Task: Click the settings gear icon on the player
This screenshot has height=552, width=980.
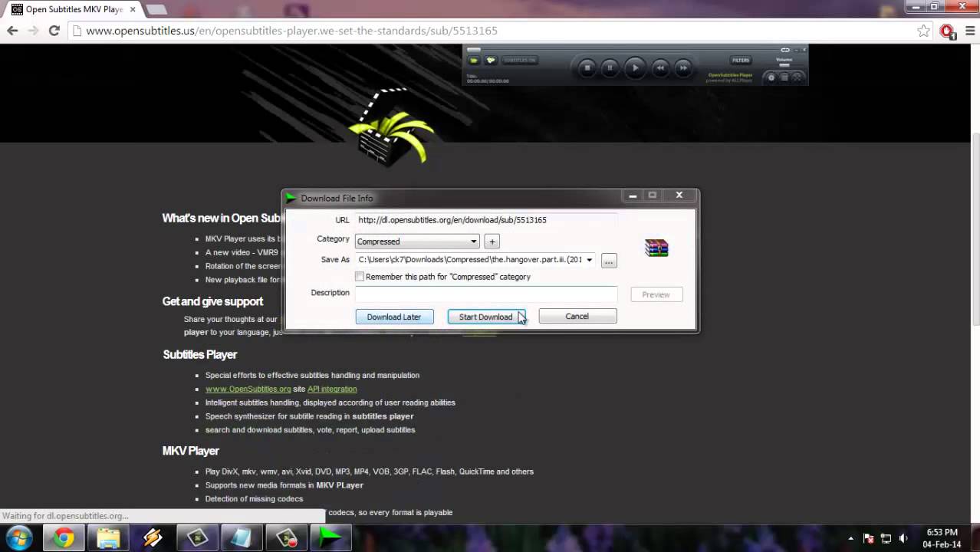Action: click(771, 77)
